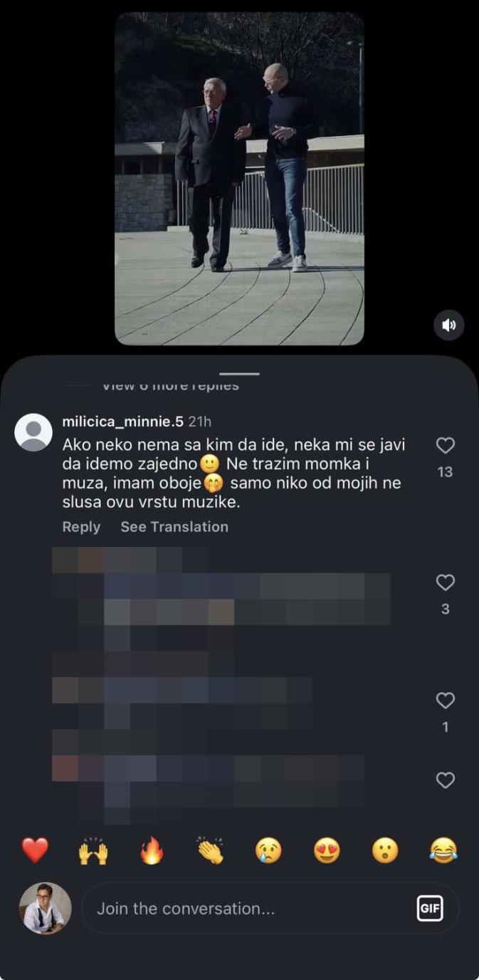This screenshot has width=479, height=980.
Task: Tap the video of two men walking
Action: point(239,178)
